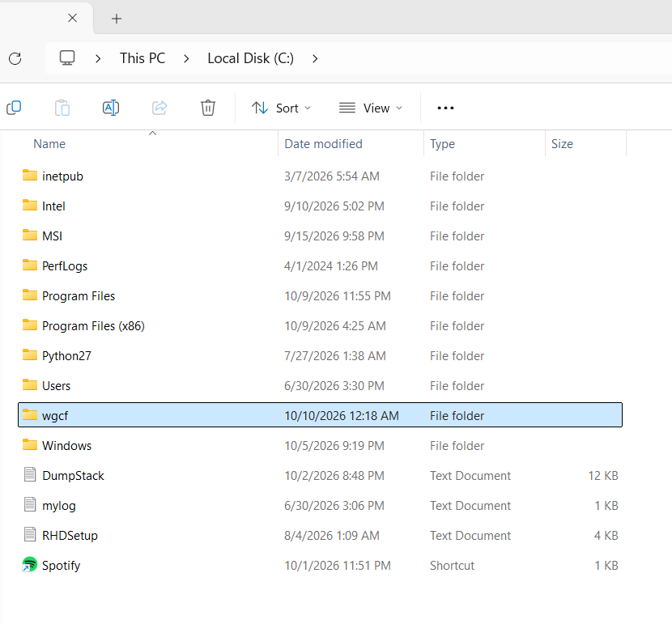The image size is (672, 624).
Task: Click the date 10/10/2026 12:18 AM
Action: point(342,416)
